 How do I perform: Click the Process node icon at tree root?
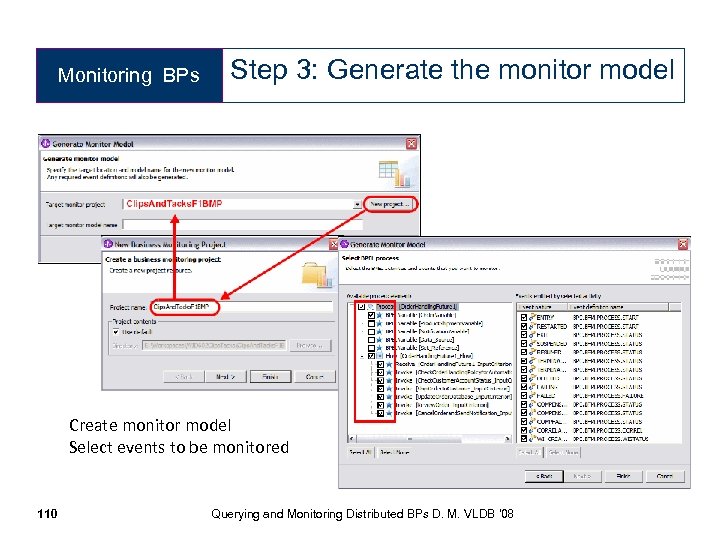coord(371,307)
